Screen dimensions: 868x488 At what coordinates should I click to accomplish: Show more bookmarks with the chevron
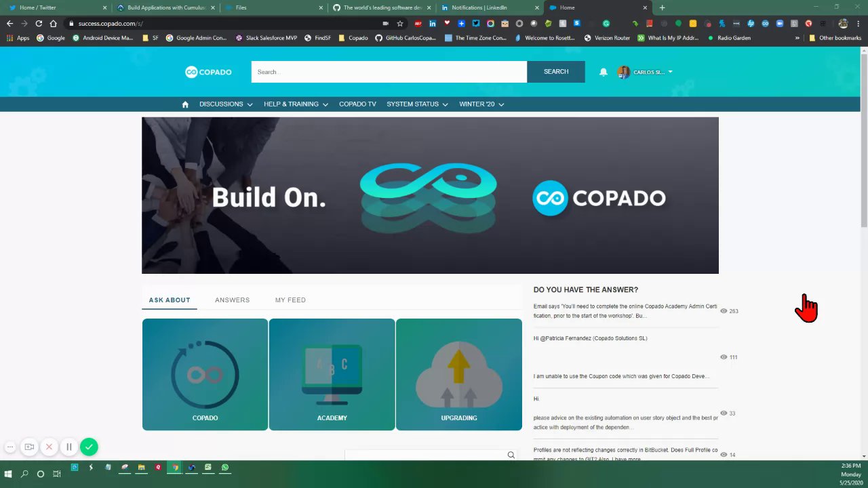click(x=797, y=38)
